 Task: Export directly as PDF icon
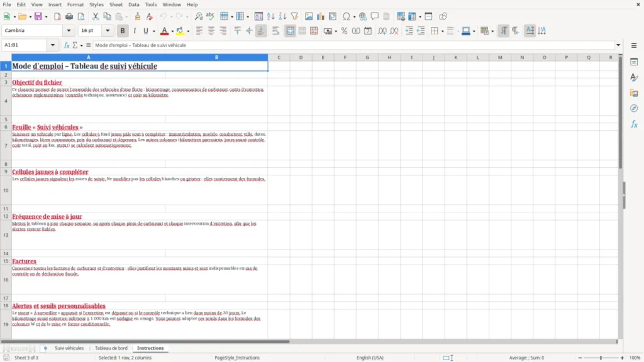(57, 16)
